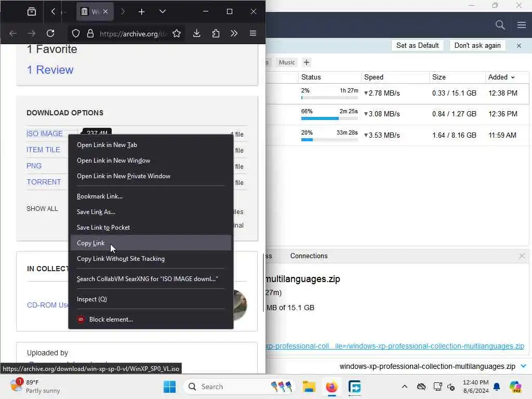Reload the archive.org page

click(50, 33)
